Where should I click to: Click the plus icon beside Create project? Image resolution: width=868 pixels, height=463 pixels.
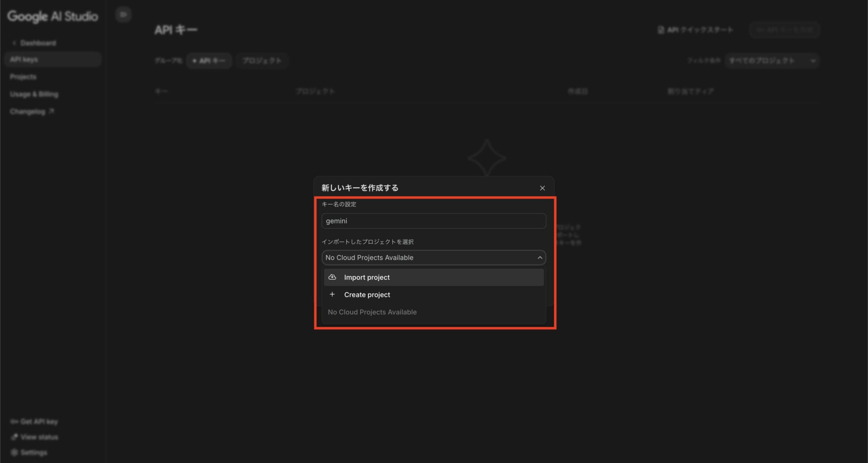pyautogui.click(x=332, y=294)
